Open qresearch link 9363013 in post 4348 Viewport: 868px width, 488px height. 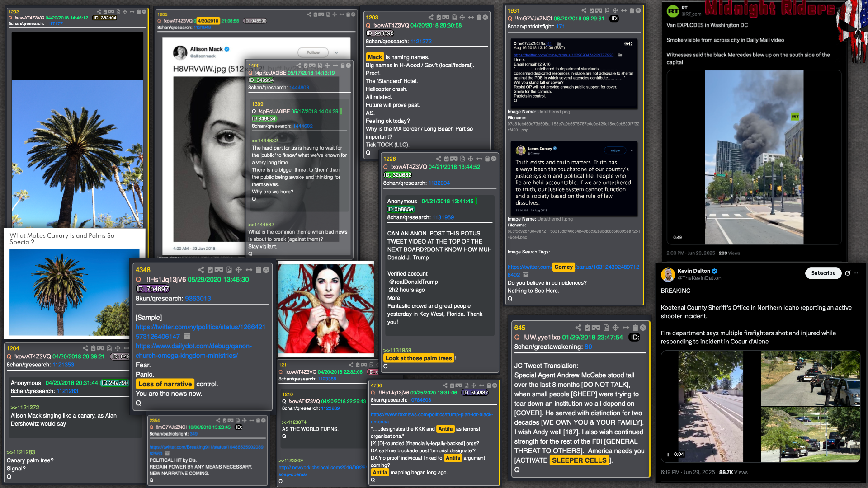point(198,298)
